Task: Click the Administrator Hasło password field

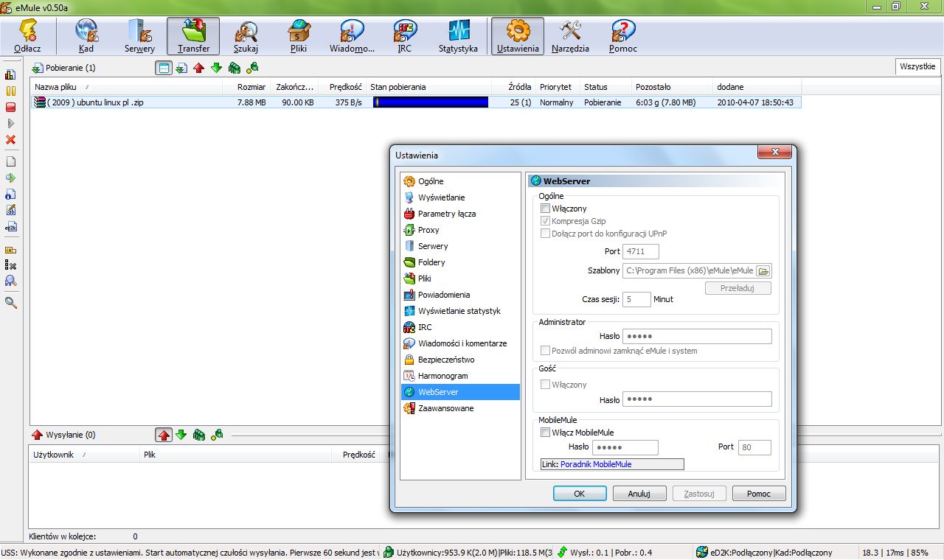Action: pos(697,336)
